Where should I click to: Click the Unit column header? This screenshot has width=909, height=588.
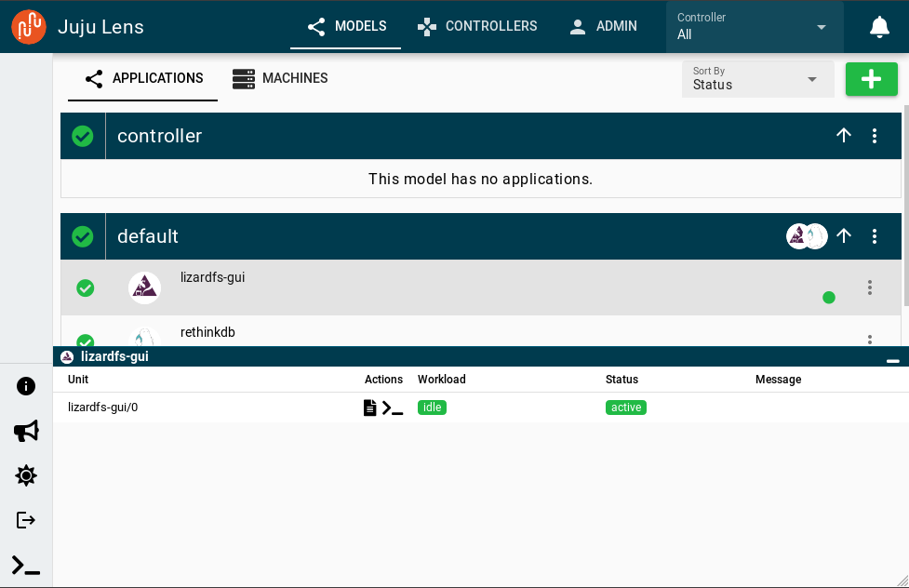pos(77,380)
